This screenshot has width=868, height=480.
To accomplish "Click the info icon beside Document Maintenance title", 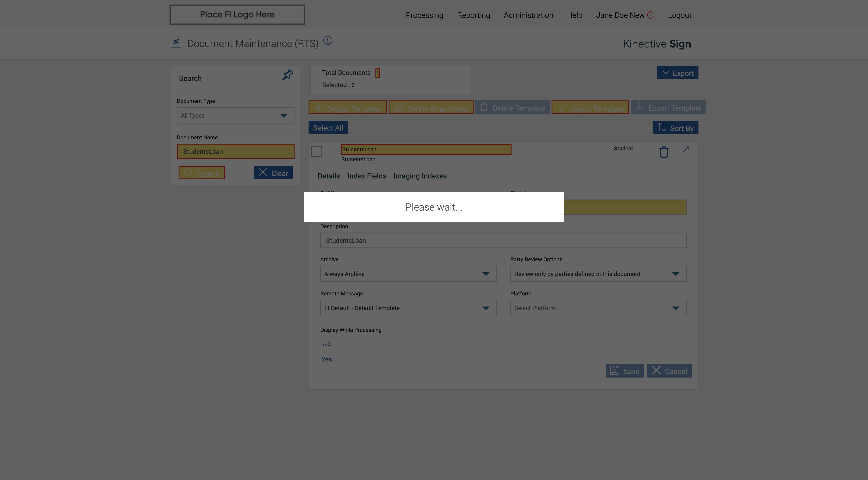I will pos(328,41).
